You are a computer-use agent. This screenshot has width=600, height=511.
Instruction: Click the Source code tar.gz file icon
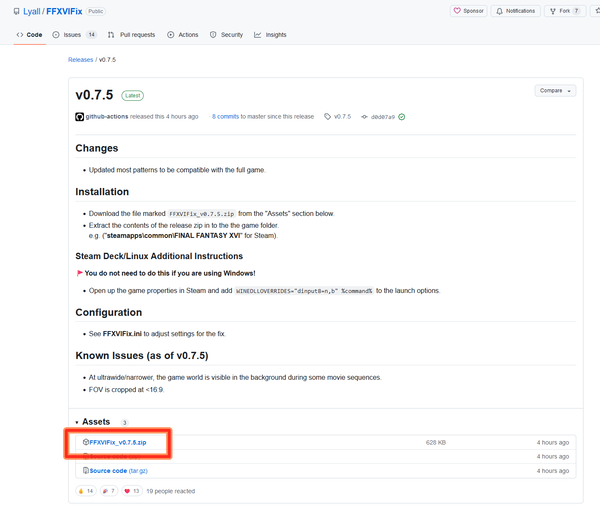pyautogui.click(x=86, y=470)
